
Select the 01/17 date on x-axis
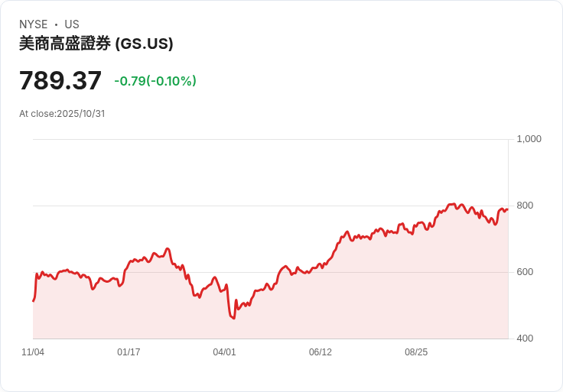(129, 352)
